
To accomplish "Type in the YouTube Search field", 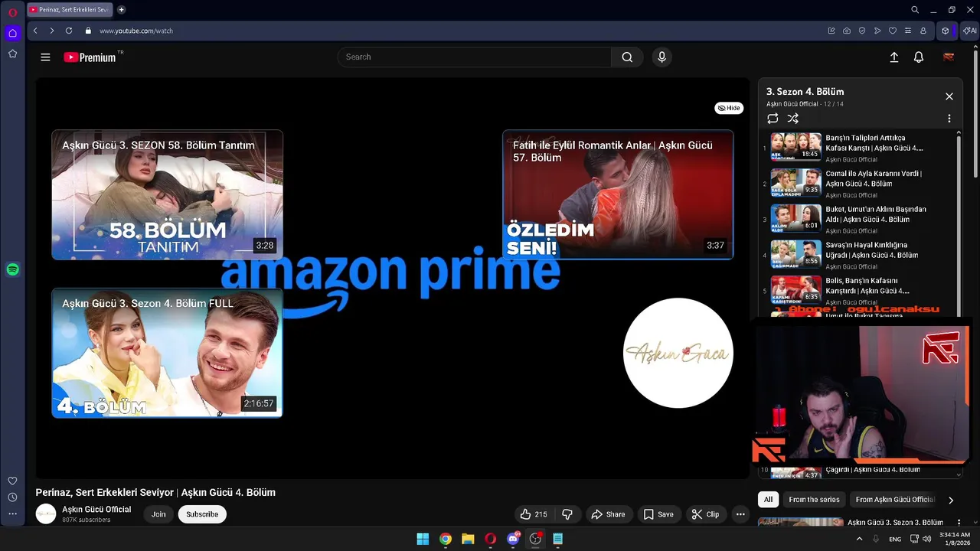I will coord(475,57).
